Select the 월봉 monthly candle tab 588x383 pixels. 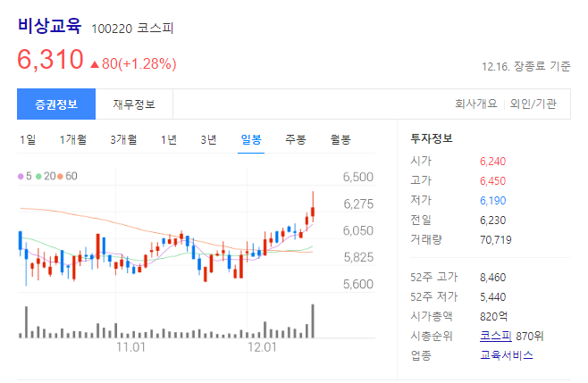pyautogui.click(x=340, y=140)
